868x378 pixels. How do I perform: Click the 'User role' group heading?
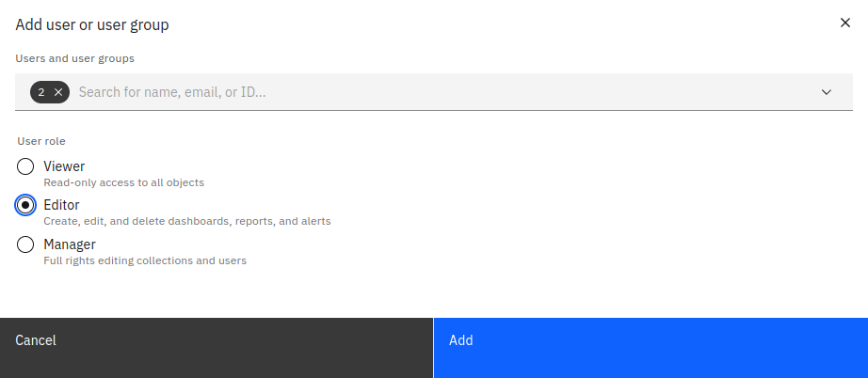click(41, 141)
